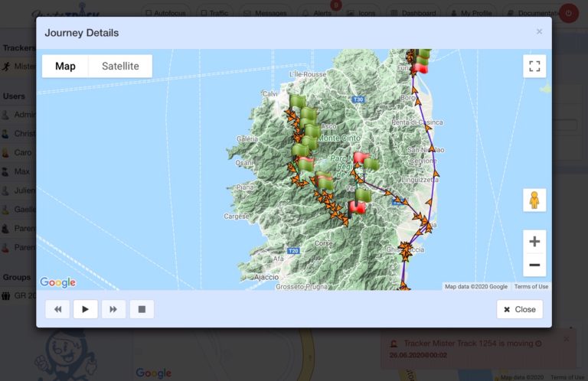Image resolution: width=588 pixels, height=381 pixels.
Task: Play the journey animation
Action: pos(86,309)
